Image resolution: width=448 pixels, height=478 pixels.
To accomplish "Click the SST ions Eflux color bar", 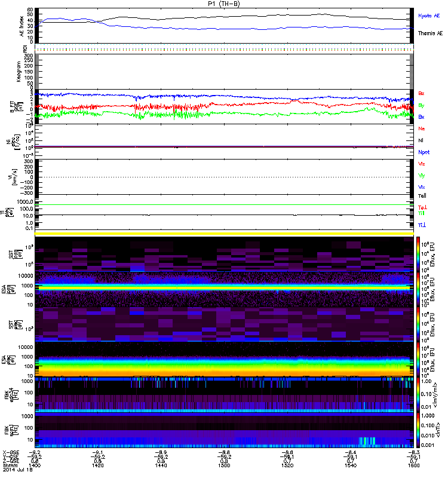I will pos(418,254).
